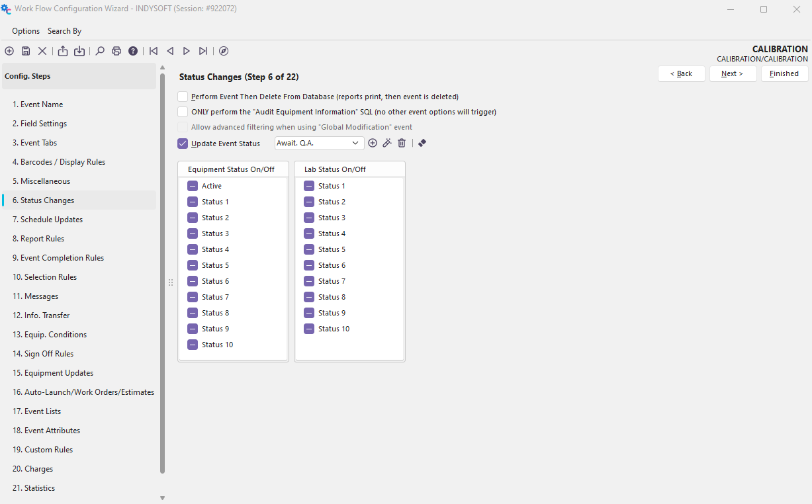
Task: Delete event status with the trash icon
Action: coord(402,143)
